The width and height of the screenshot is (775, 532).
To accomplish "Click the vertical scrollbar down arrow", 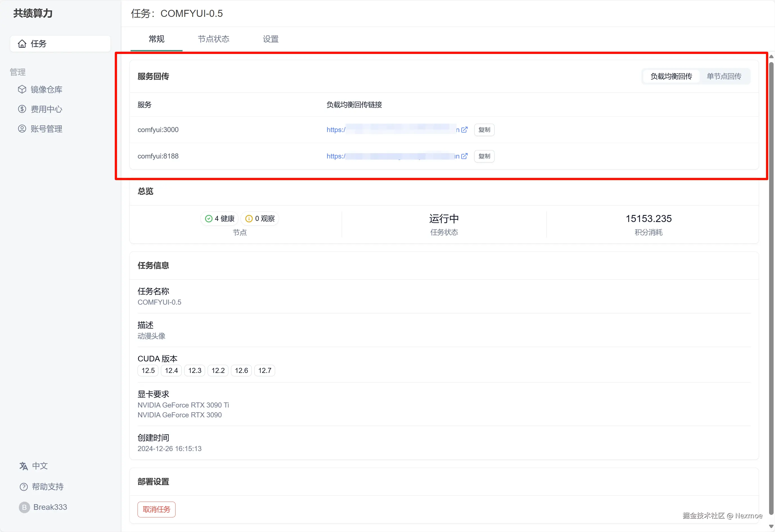I will click(x=771, y=527).
